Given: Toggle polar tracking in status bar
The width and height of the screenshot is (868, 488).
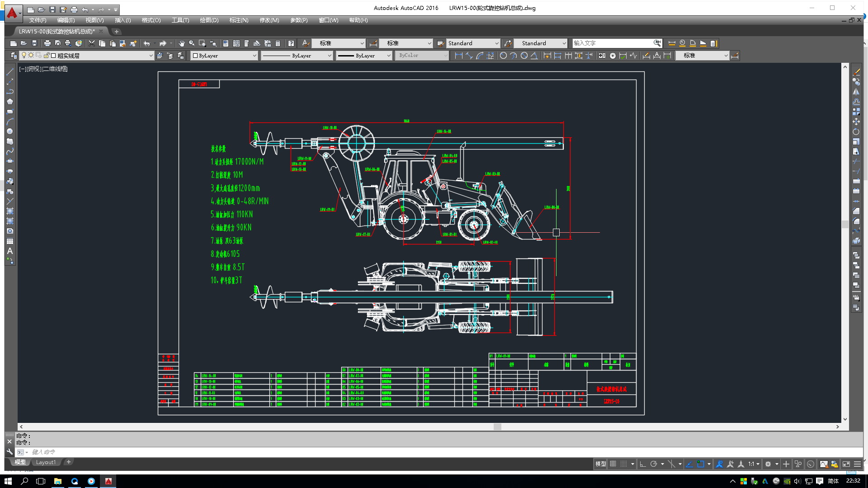Looking at the screenshot, I should click(654, 464).
